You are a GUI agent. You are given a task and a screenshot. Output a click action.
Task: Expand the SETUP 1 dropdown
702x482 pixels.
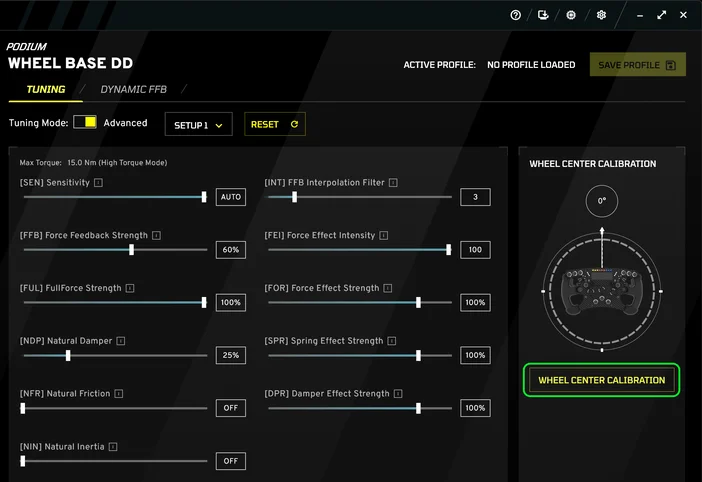click(198, 124)
